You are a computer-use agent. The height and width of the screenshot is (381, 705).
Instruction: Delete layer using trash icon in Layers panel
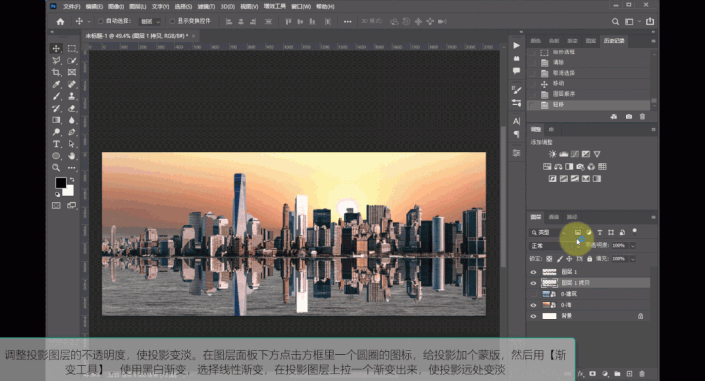pos(642,373)
